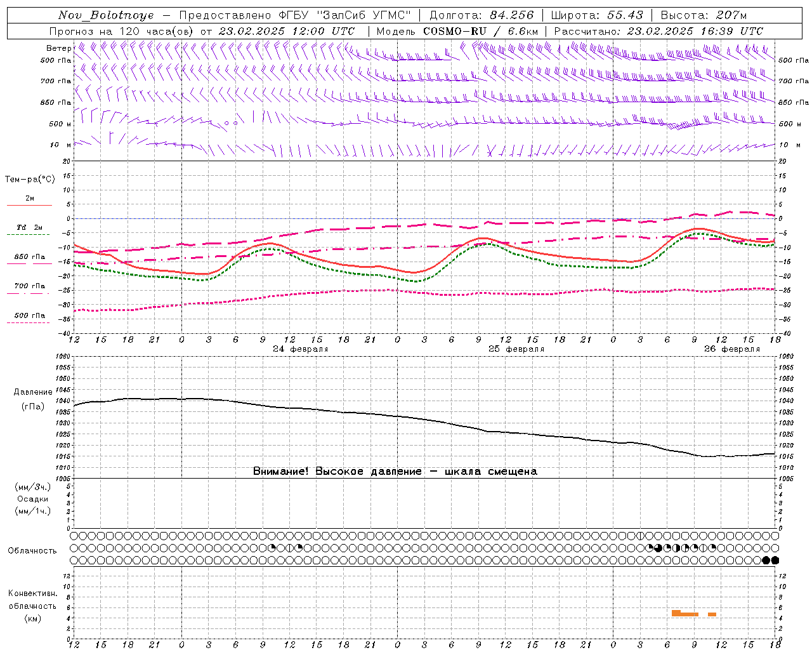The height and width of the screenshot is (650, 812).
Task: Click the shorter orange convective cloud bar
Action: click(712, 614)
